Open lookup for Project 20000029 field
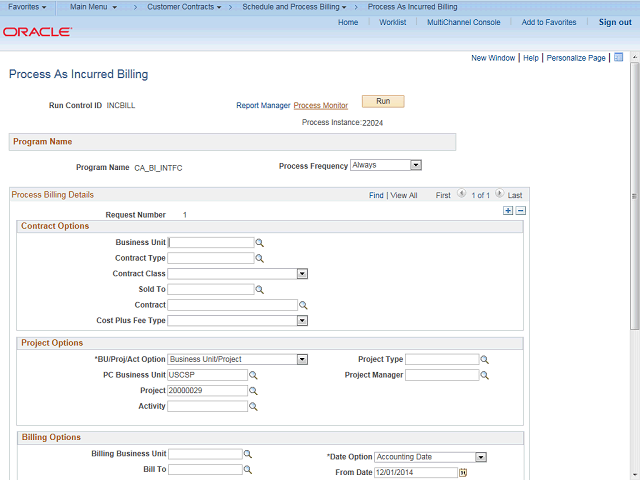This screenshot has height=480, width=640. [x=253, y=391]
